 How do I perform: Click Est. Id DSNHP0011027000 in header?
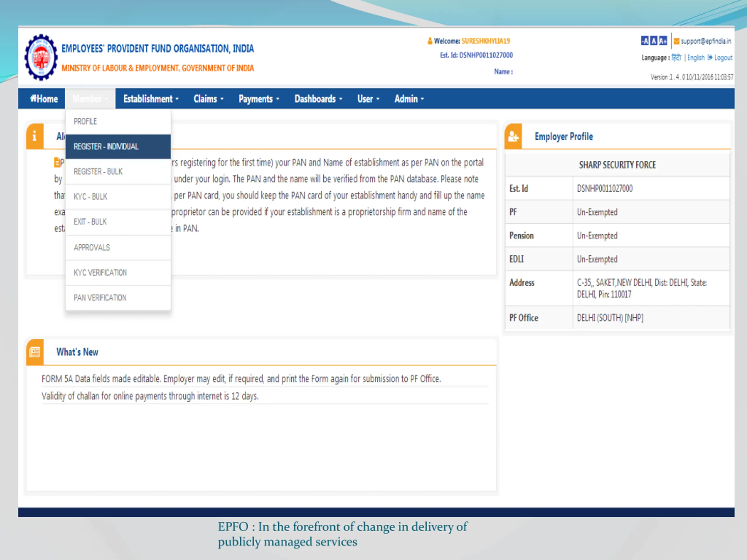pos(476,55)
